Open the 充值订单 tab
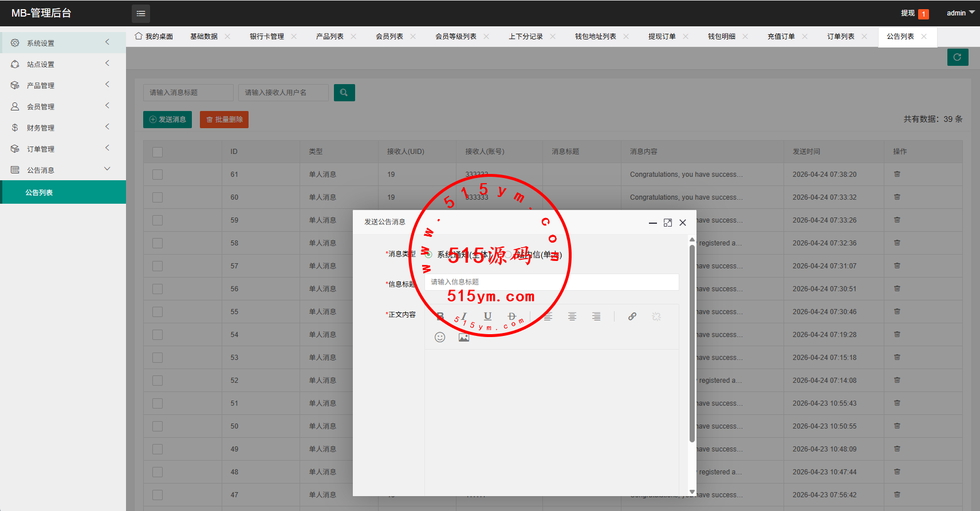This screenshot has height=511, width=980. [x=781, y=37]
